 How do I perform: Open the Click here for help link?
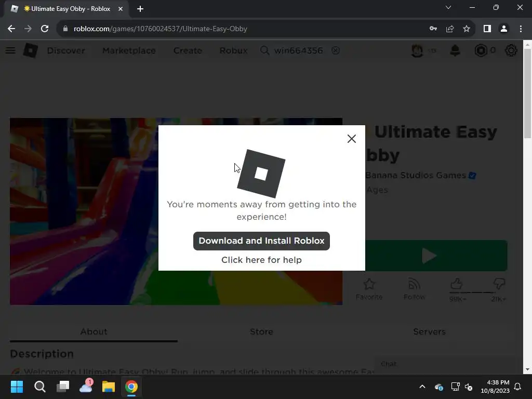[x=261, y=260]
